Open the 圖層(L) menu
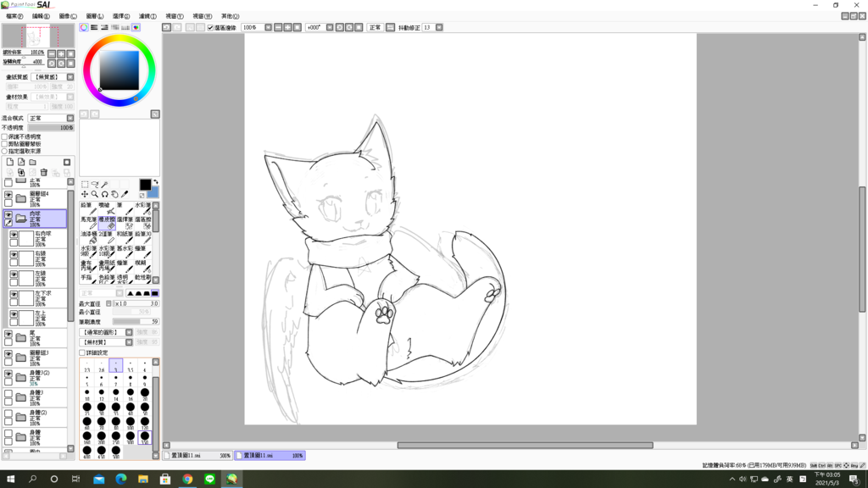Image resolution: width=868 pixels, height=488 pixels. point(95,16)
